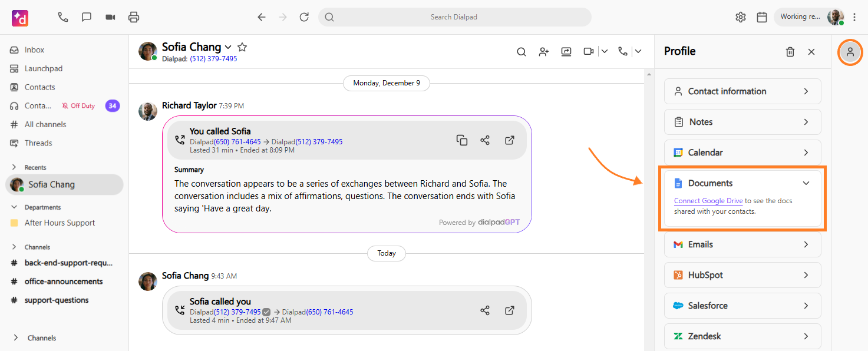Toggle the profile sidebar person icon
The height and width of the screenshot is (351, 868).
pyautogui.click(x=850, y=52)
